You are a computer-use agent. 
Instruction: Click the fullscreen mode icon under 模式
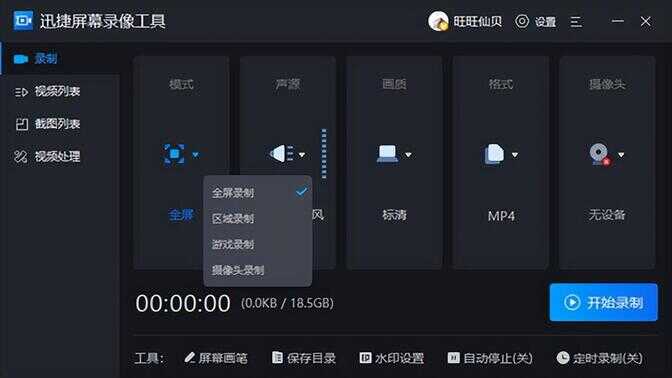tap(174, 154)
